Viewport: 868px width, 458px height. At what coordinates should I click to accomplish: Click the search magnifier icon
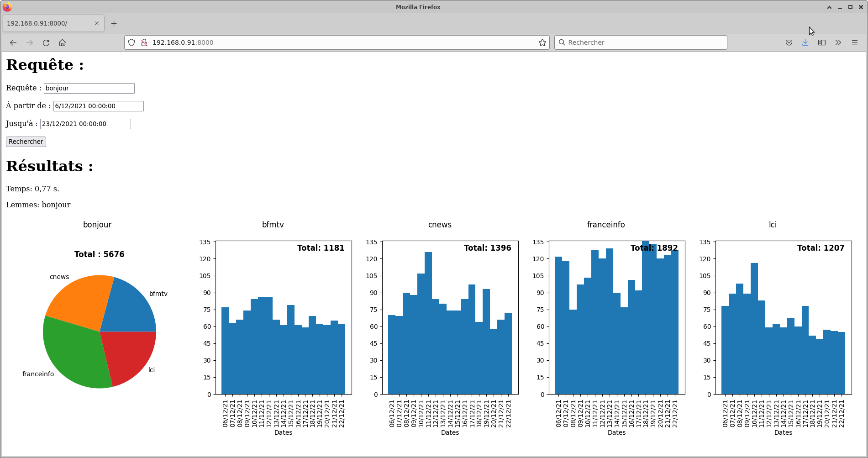tap(562, 42)
